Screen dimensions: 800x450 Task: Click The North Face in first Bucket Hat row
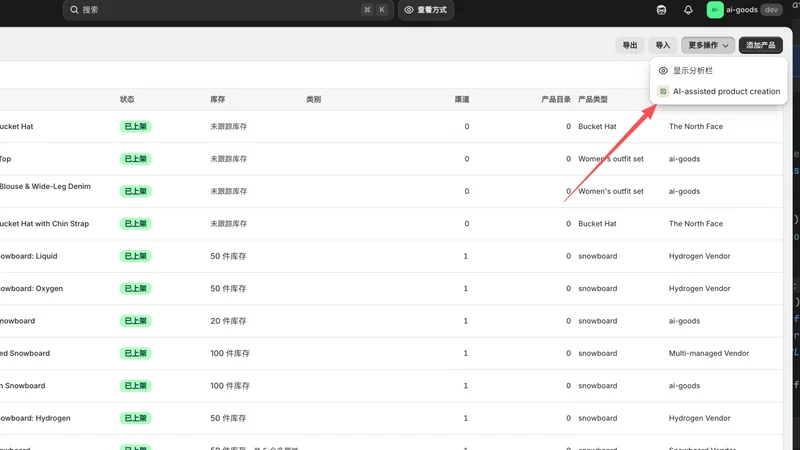(x=695, y=127)
